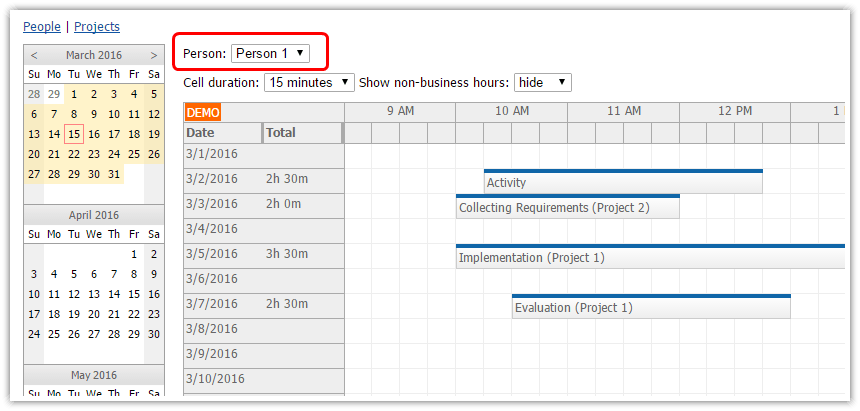Click the March 2016 month header
This screenshot has height=411, width=860.
pos(94,55)
